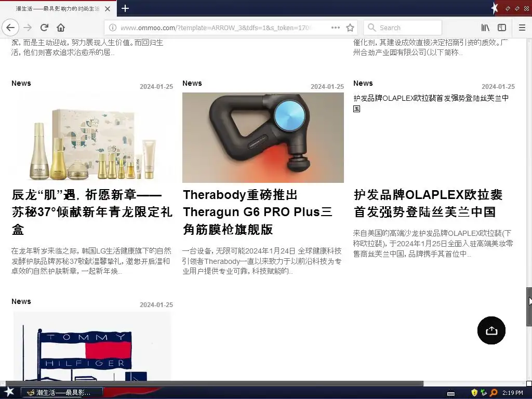This screenshot has width=532, height=399.
Task: Show site information icon in address bar
Action: tap(113, 28)
